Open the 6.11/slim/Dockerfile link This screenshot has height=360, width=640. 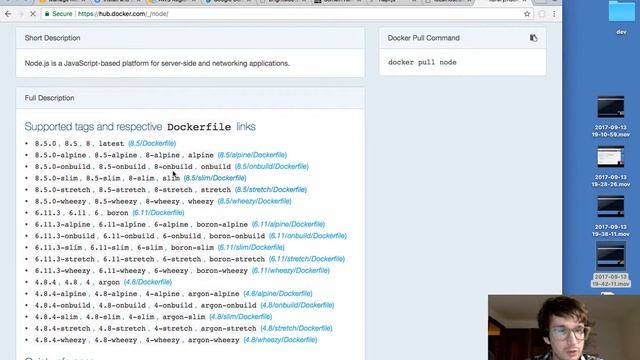251,247
